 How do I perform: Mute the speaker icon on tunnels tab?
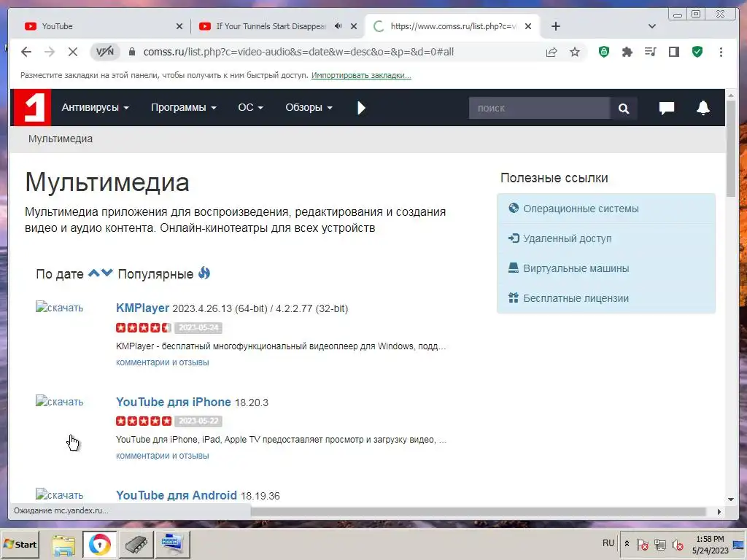338,26
